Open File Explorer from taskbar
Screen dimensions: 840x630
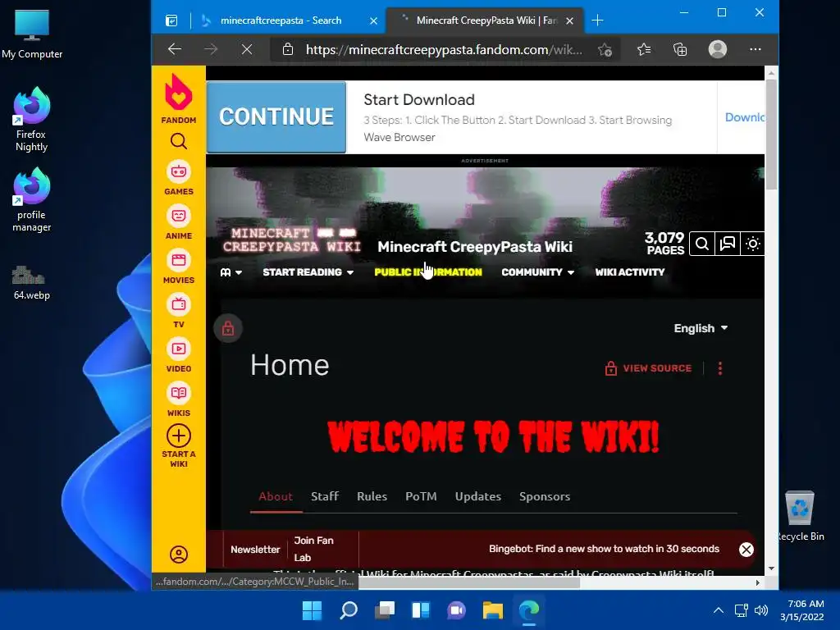[x=492, y=610]
